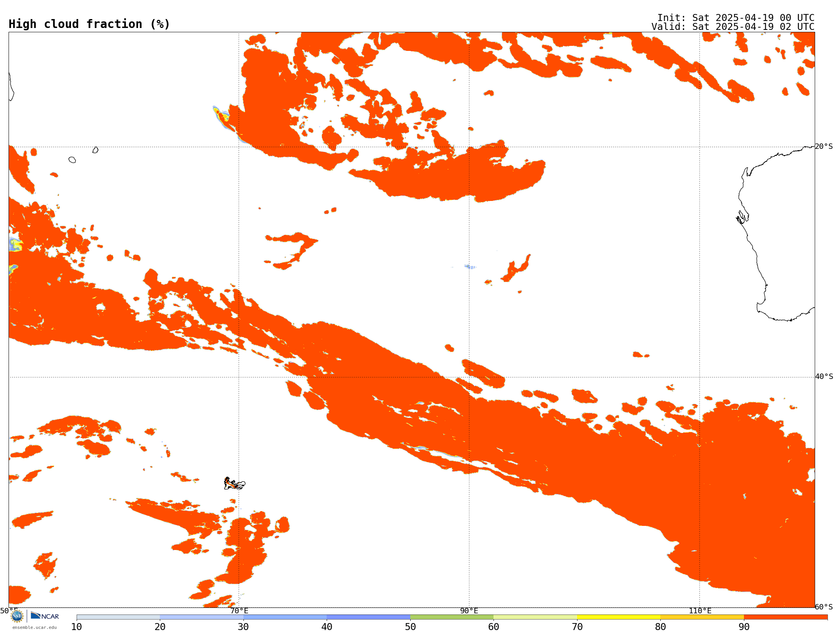Click the NCAR logo
Image resolution: width=840 pixels, height=632 pixels.
click(45, 616)
